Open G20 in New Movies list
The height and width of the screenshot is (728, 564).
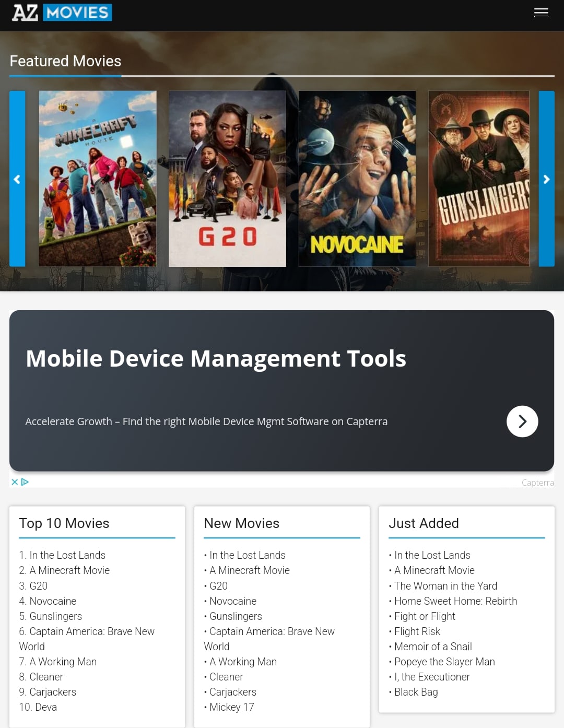[219, 586]
